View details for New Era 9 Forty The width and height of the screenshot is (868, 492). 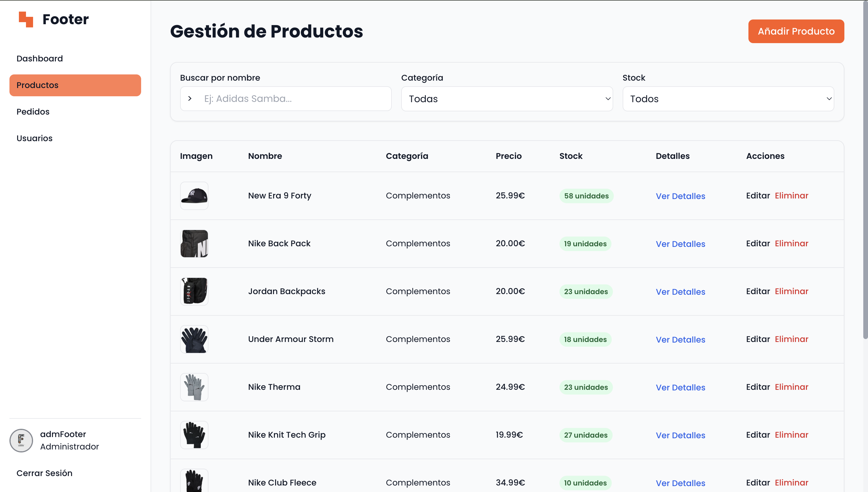[680, 196]
